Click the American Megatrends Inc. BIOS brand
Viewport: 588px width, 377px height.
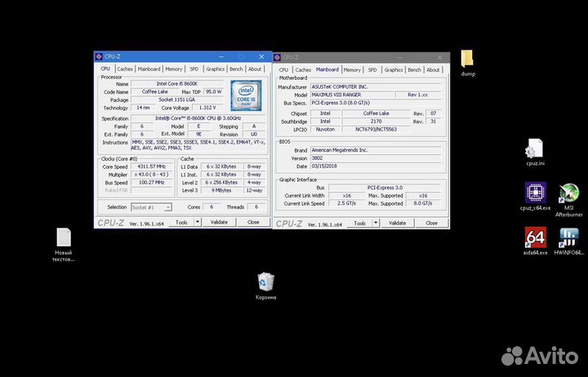[x=376, y=150]
